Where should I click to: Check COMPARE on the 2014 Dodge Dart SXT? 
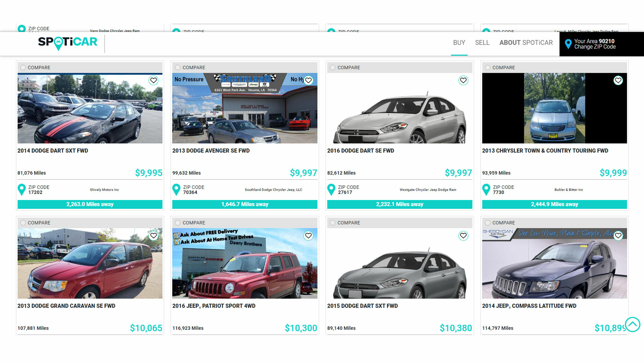point(23,67)
